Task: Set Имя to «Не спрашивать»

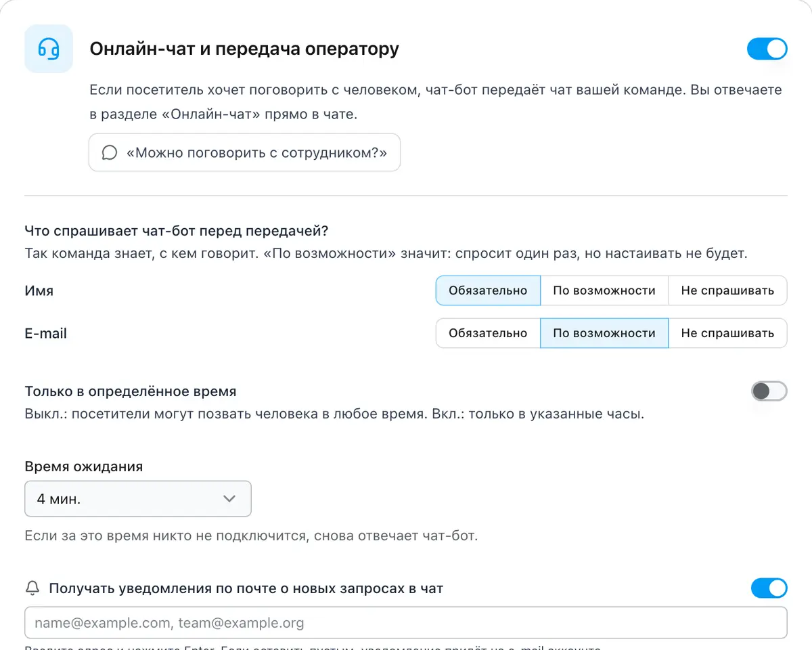Action: [727, 290]
